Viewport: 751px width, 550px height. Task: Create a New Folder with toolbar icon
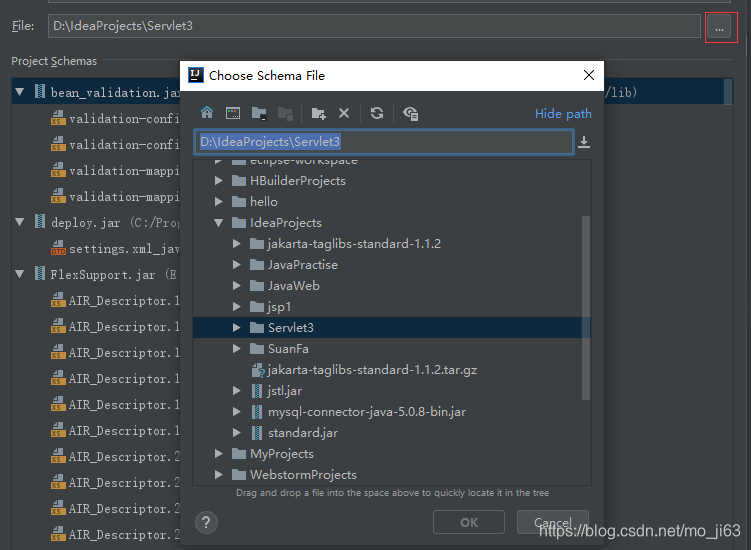(x=319, y=114)
